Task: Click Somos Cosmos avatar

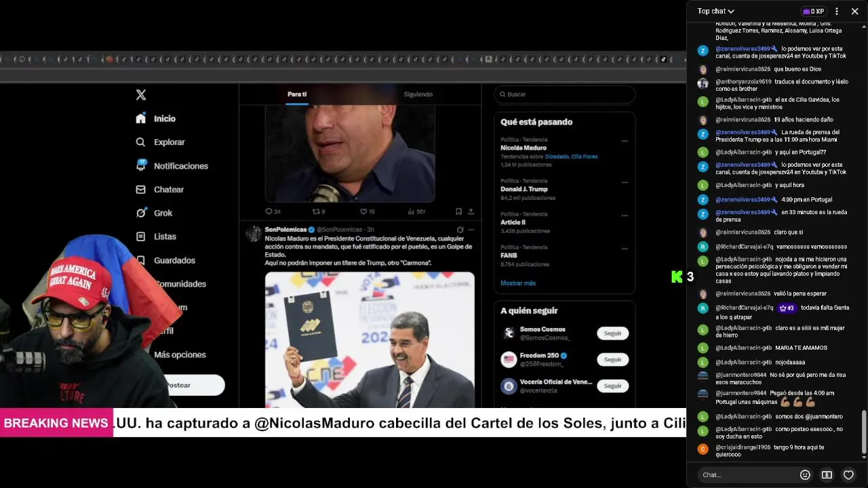Action: [x=509, y=333]
